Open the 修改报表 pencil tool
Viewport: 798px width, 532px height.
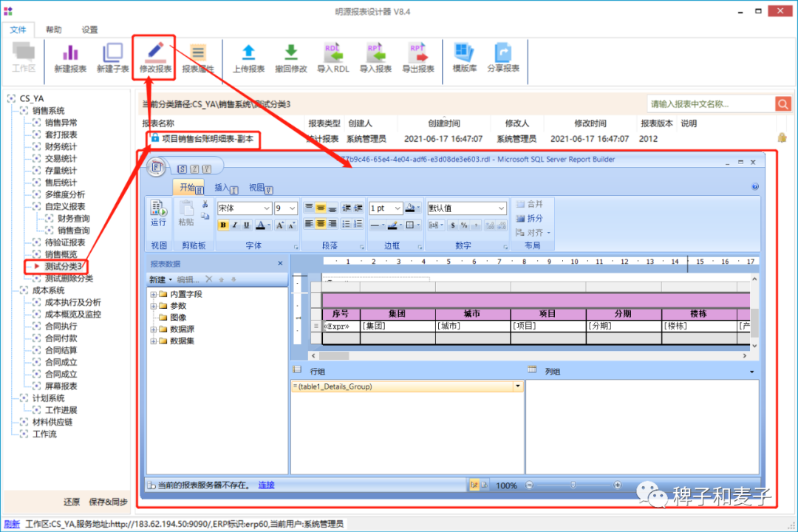coord(154,58)
